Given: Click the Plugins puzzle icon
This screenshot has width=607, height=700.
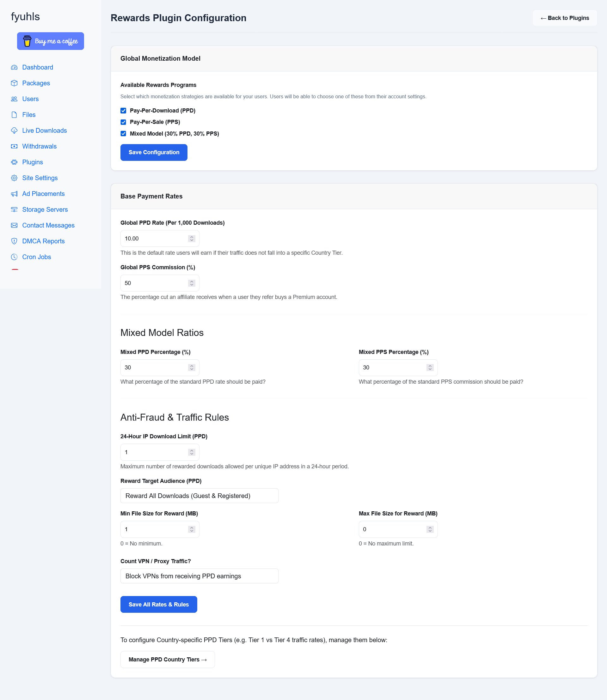Looking at the screenshot, I should pyautogui.click(x=14, y=162).
